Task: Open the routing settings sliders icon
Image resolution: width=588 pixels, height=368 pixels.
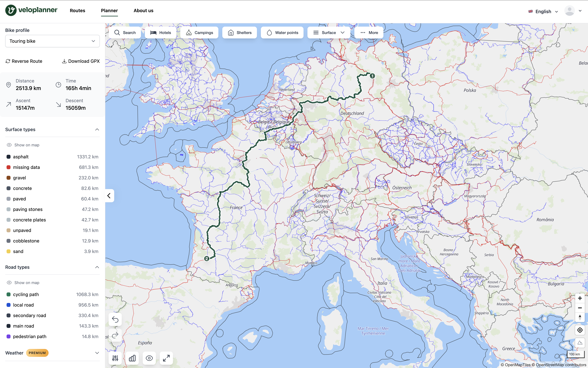Action: [x=115, y=358]
